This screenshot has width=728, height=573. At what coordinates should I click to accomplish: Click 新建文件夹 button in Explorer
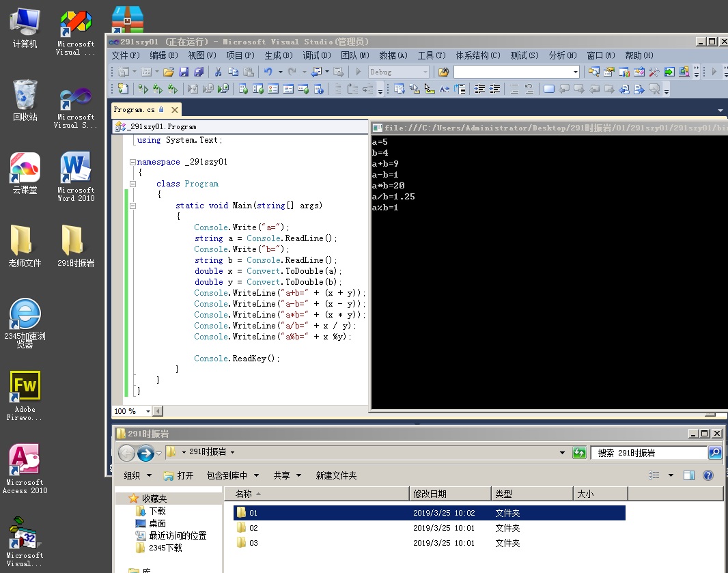point(336,475)
